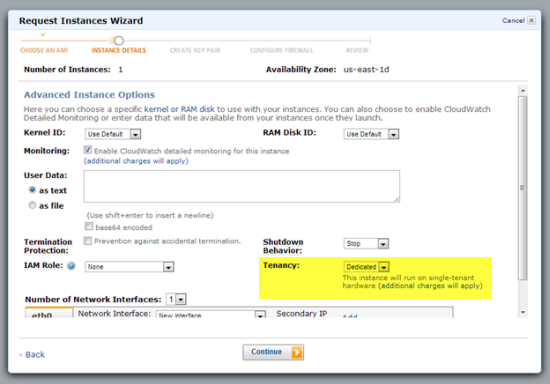Image resolution: width=550 pixels, height=384 pixels.
Task: Click inside the User Data text area
Action: click(242, 187)
